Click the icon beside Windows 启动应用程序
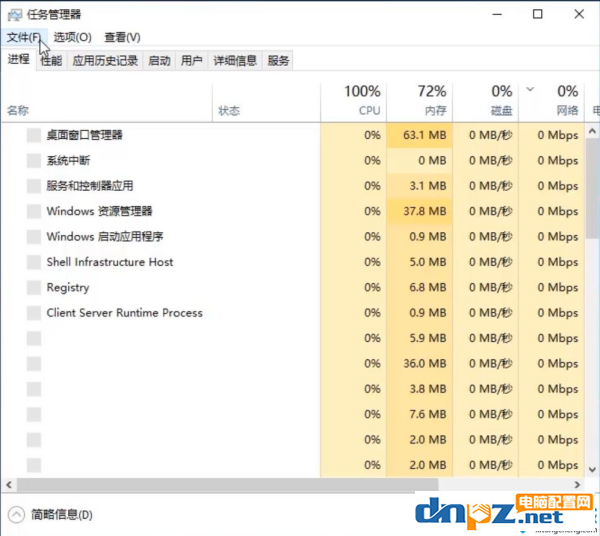The width and height of the screenshot is (600, 536). point(34,236)
